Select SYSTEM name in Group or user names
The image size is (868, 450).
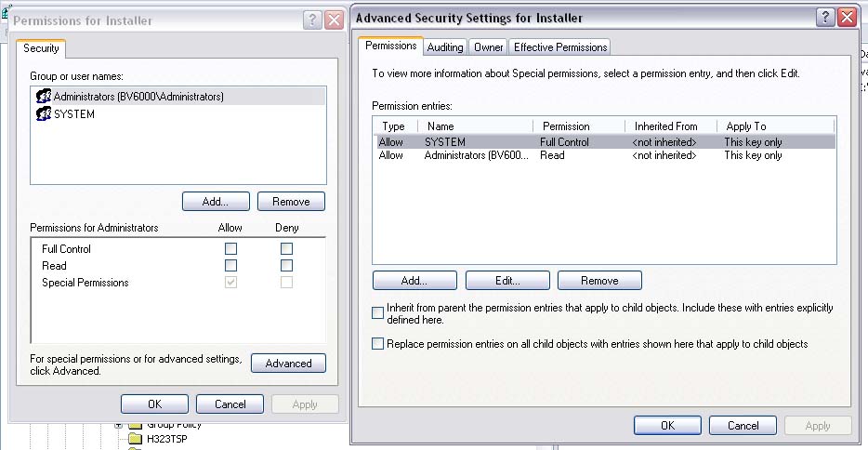tap(74, 114)
